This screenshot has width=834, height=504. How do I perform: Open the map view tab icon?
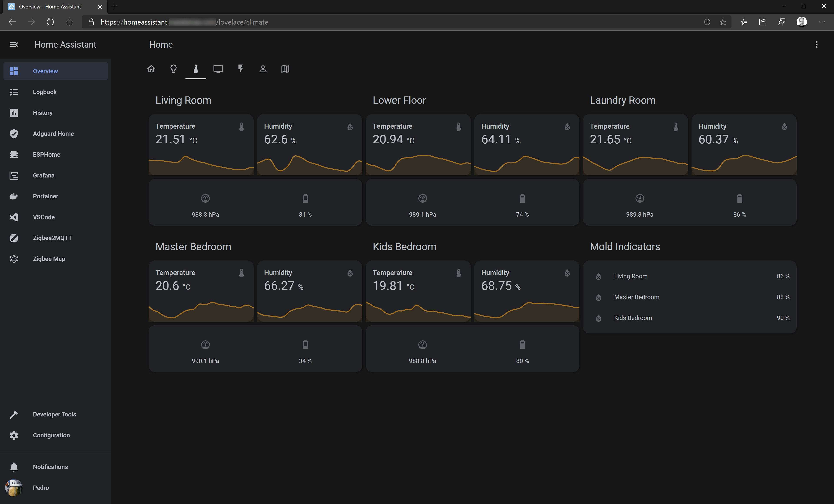tap(285, 69)
